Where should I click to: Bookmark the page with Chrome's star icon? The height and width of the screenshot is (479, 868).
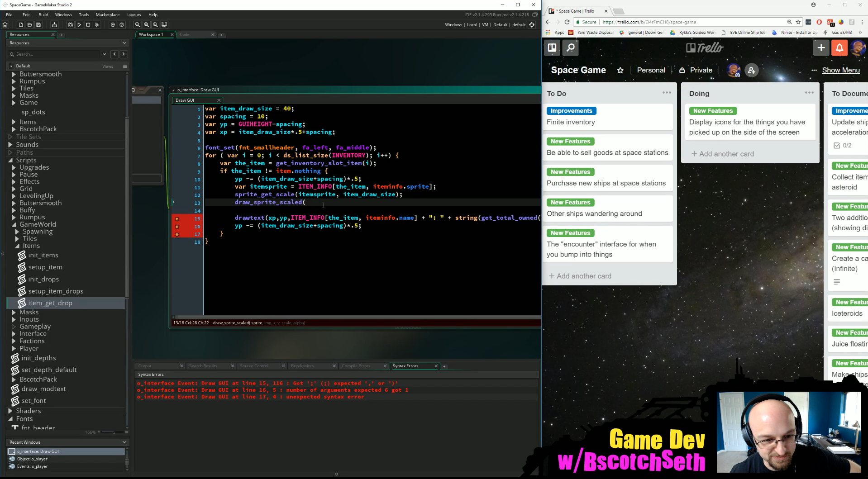pos(798,22)
